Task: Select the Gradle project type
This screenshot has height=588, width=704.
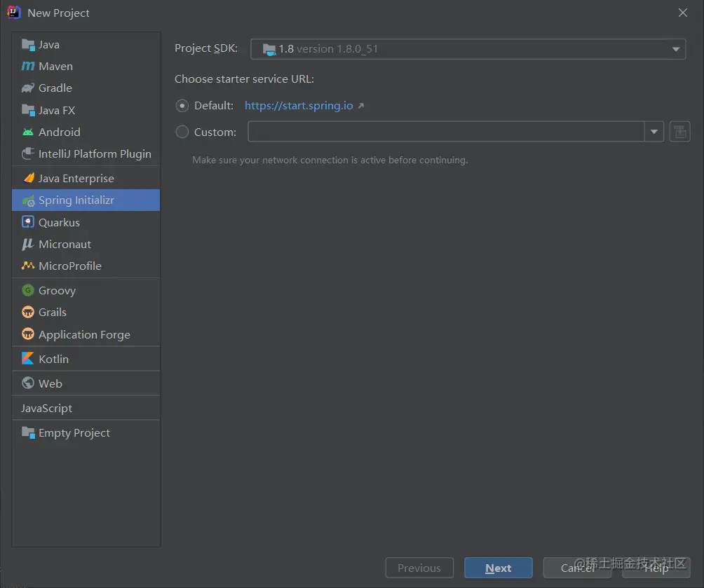Action: point(52,88)
